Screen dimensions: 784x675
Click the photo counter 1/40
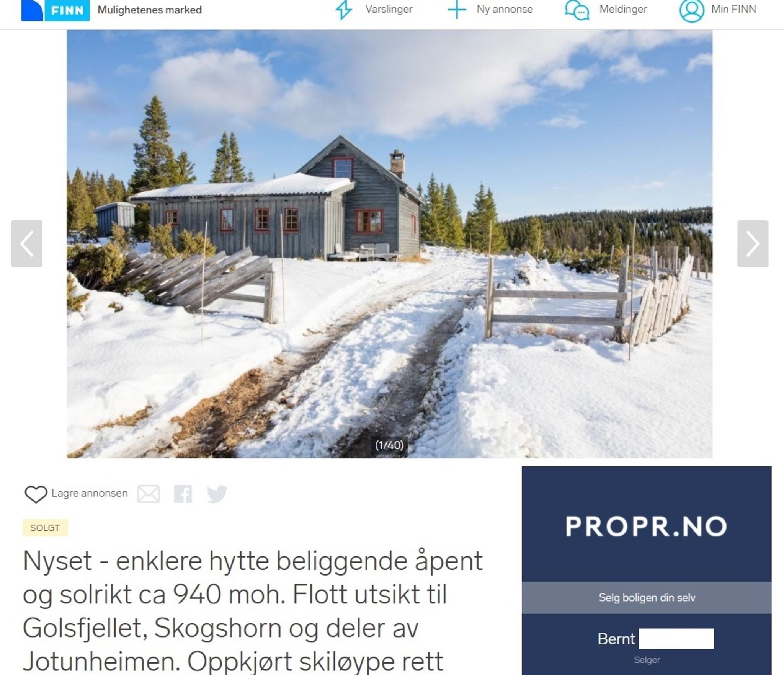389,445
